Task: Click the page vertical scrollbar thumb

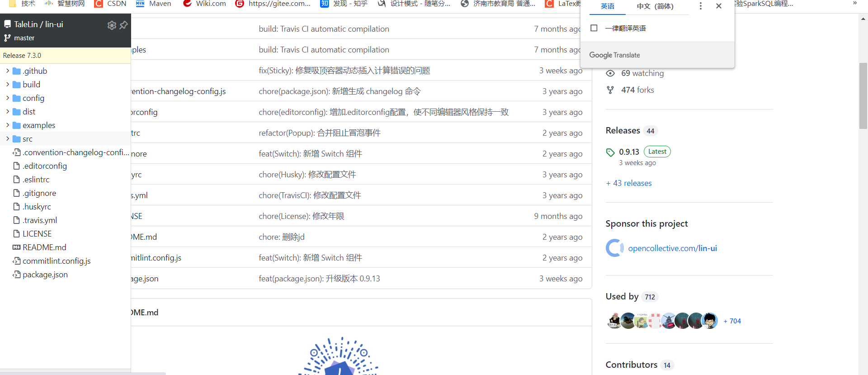Action: pos(863,96)
